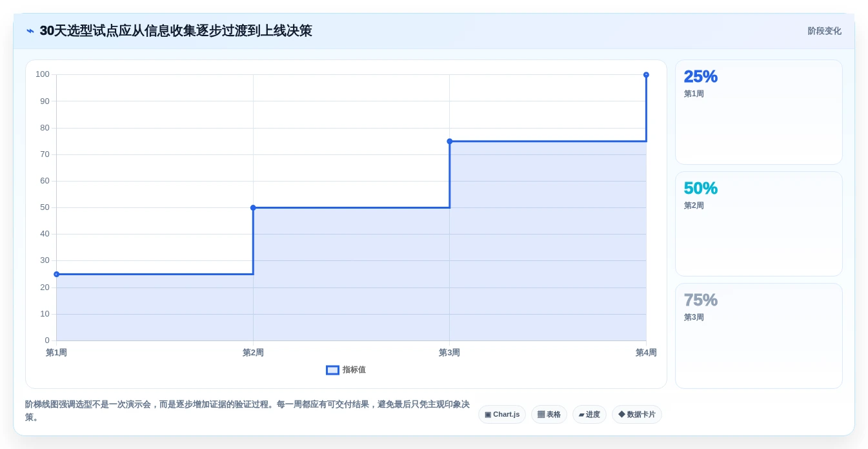
Task: Click the x-axis label 第2周
Action: tap(253, 353)
